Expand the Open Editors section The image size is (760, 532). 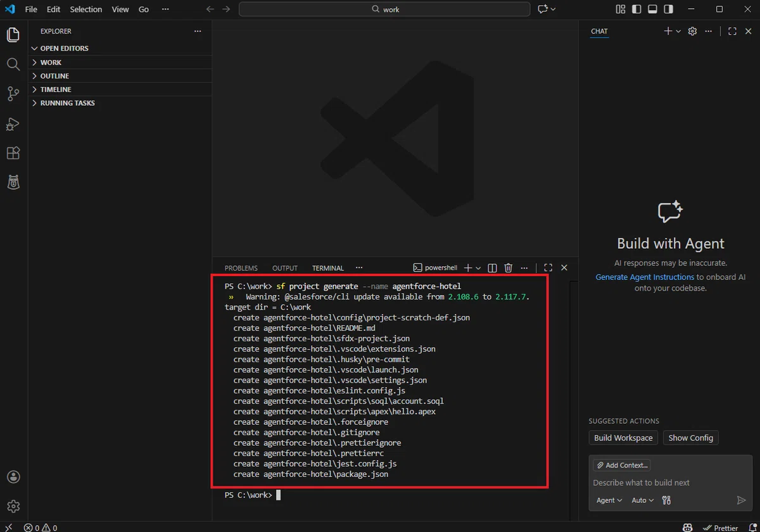[x=120, y=48]
